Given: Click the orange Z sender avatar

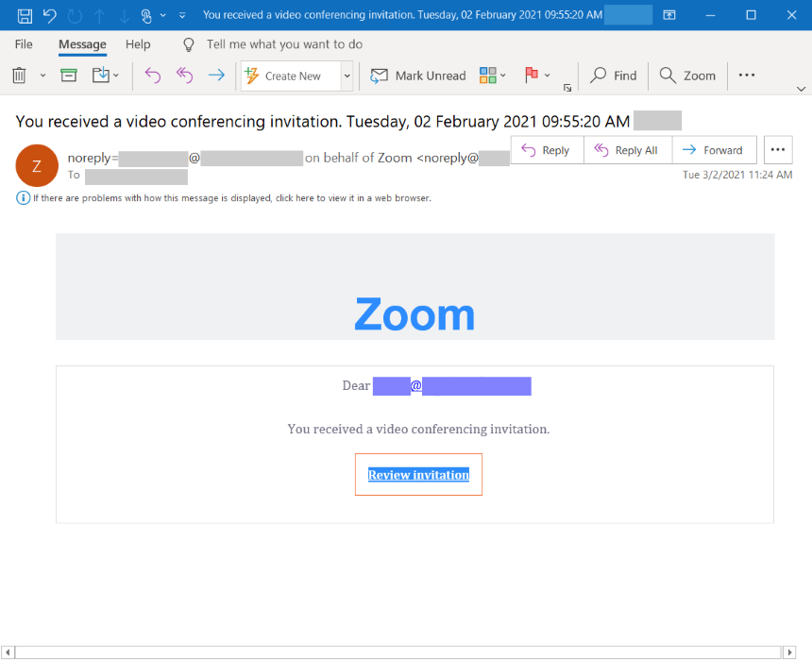Looking at the screenshot, I should pyautogui.click(x=37, y=166).
